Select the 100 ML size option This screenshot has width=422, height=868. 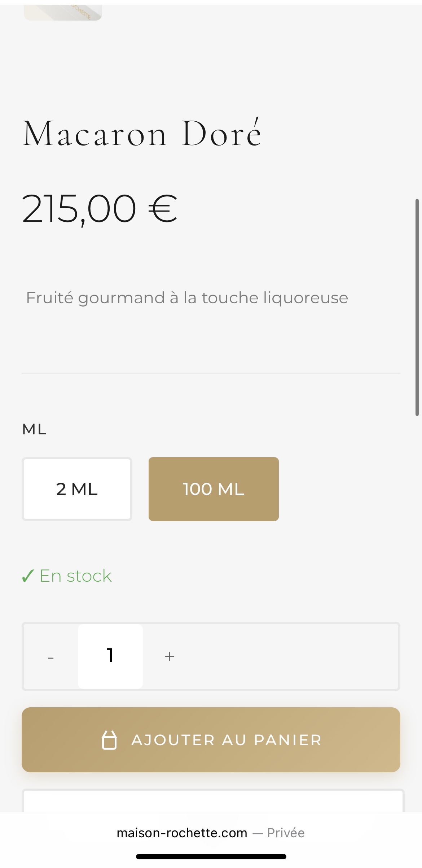point(214,489)
